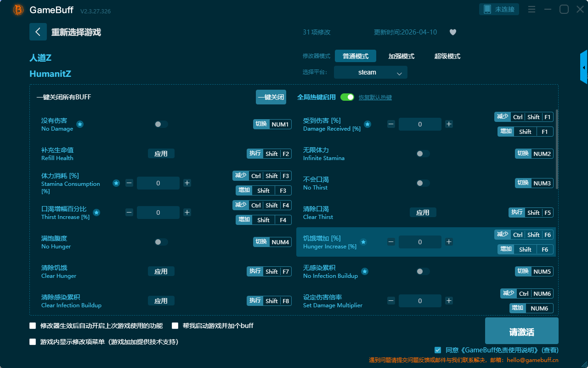Click the vertical scrollbar of the cheat list
Image resolution: width=588 pixels, height=368 pixels.
pos(557,149)
